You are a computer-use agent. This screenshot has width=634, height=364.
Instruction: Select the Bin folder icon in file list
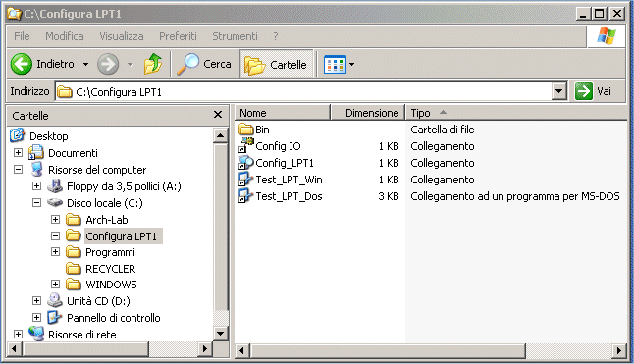coord(245,130)
